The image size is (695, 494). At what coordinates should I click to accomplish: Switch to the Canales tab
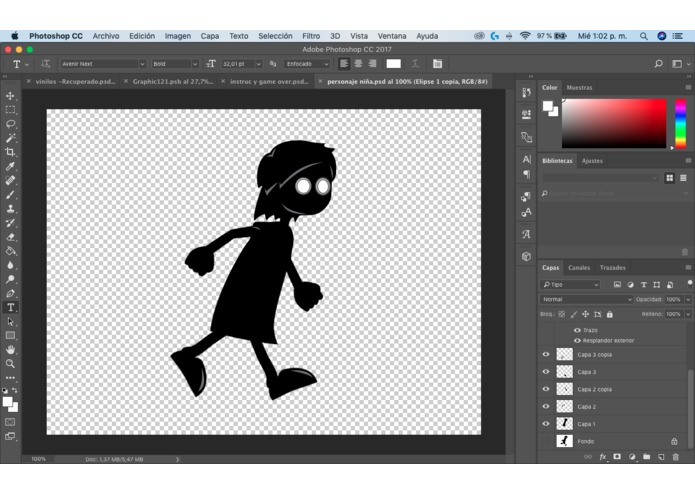579,268
